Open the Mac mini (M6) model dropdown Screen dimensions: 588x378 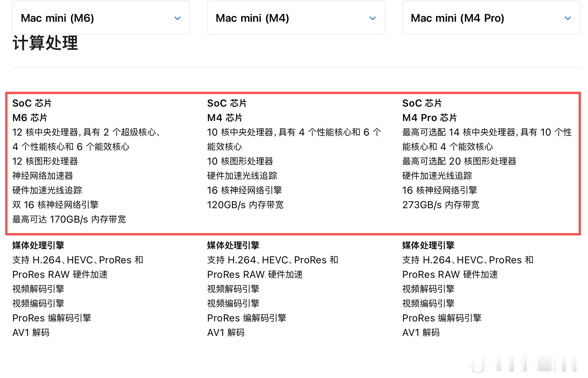coord(101,18)
